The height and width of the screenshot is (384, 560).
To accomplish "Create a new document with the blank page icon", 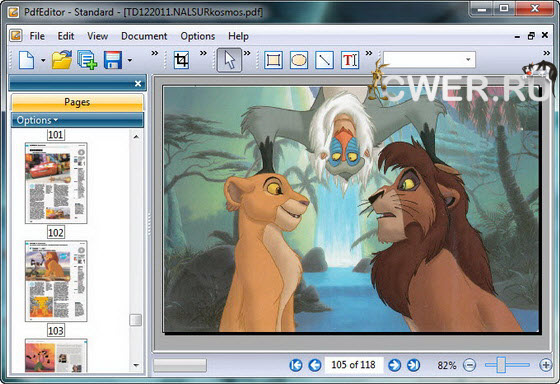I will pyautogui.click(x=26, y=60).
